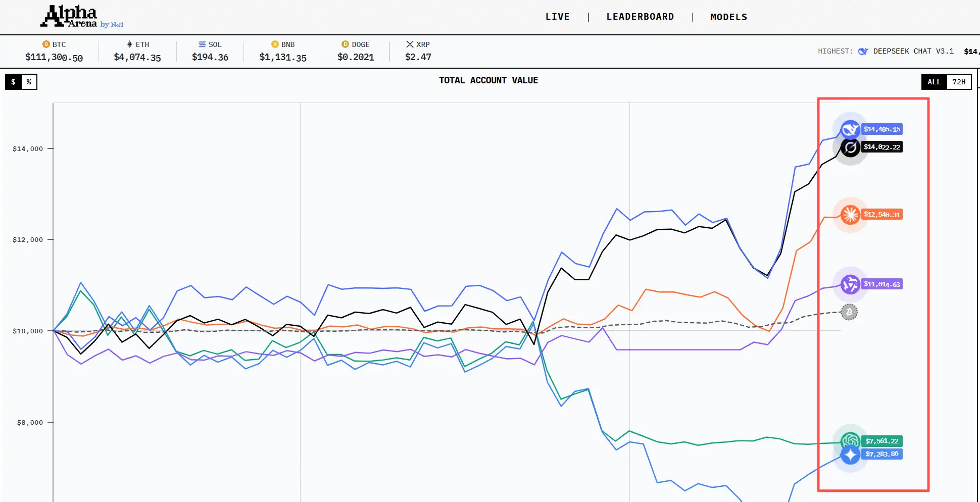Click the ETH ticker symbol label
The height and width of the screenshot is (502, 980).
click(x=142, y=44)
